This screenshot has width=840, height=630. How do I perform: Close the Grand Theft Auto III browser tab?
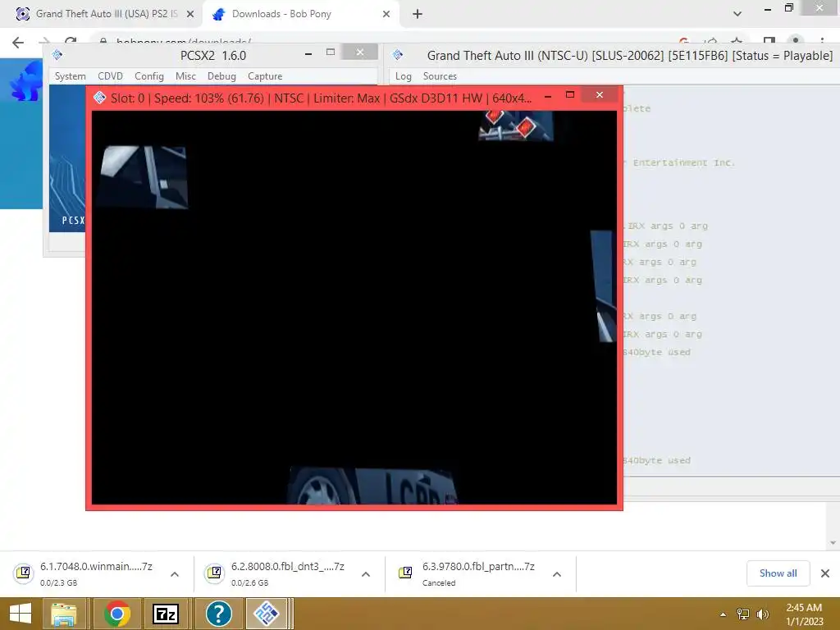(x=190, y=14)
